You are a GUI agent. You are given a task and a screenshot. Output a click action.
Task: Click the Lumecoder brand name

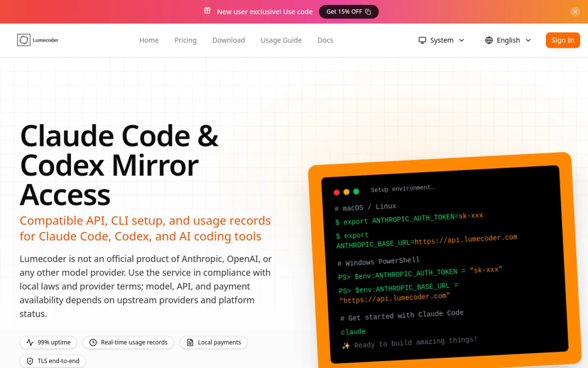[x=45, y=40]
